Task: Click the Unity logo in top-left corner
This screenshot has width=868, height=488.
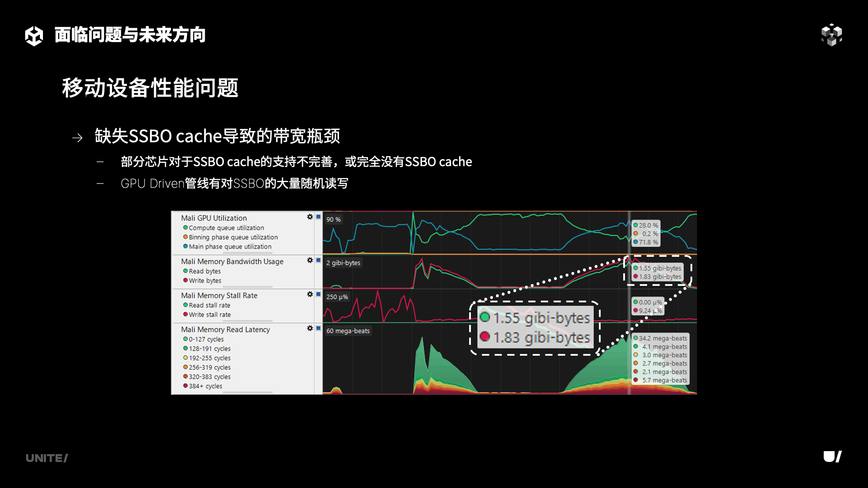Action: (34, 35)
